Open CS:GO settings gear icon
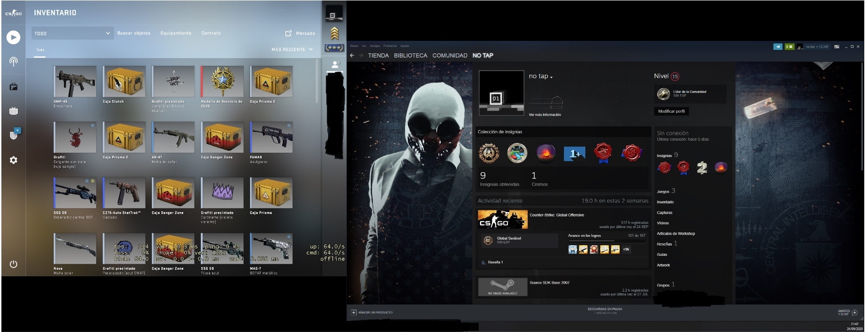This screenshot has width=868, height=332. (x=13, y=160)
